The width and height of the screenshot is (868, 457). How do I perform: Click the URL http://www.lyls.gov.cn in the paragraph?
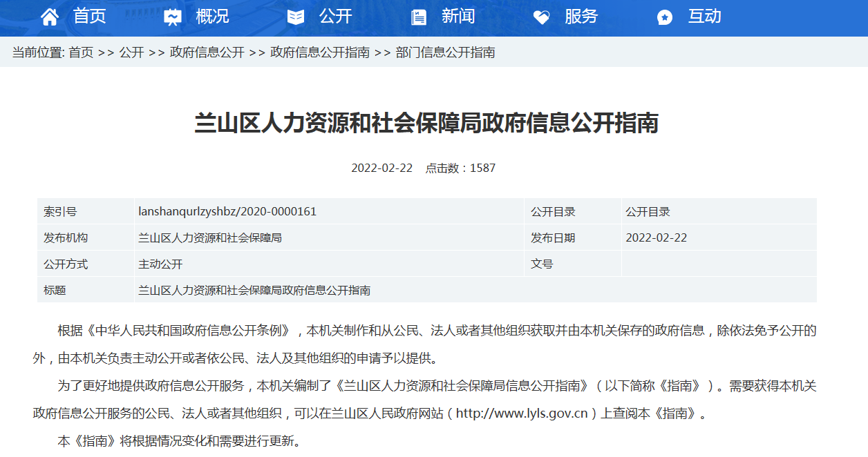click(522, 414)
